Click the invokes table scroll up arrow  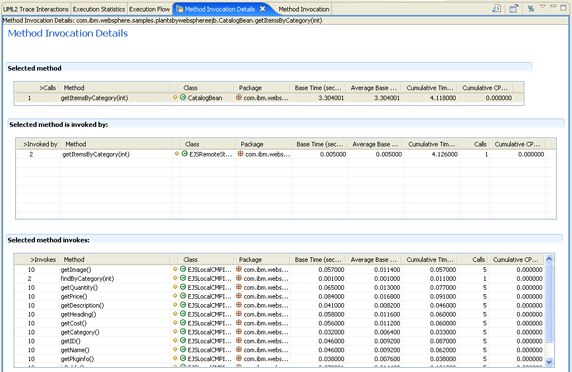coord(549,259)
